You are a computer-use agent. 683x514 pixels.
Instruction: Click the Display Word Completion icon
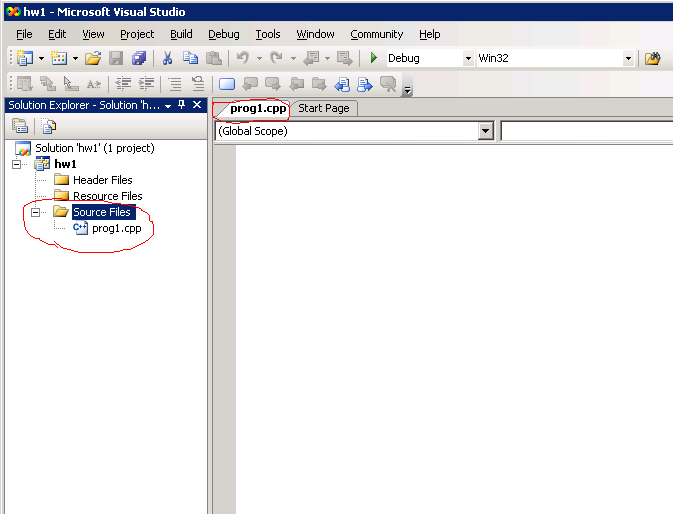pos(94,83)
